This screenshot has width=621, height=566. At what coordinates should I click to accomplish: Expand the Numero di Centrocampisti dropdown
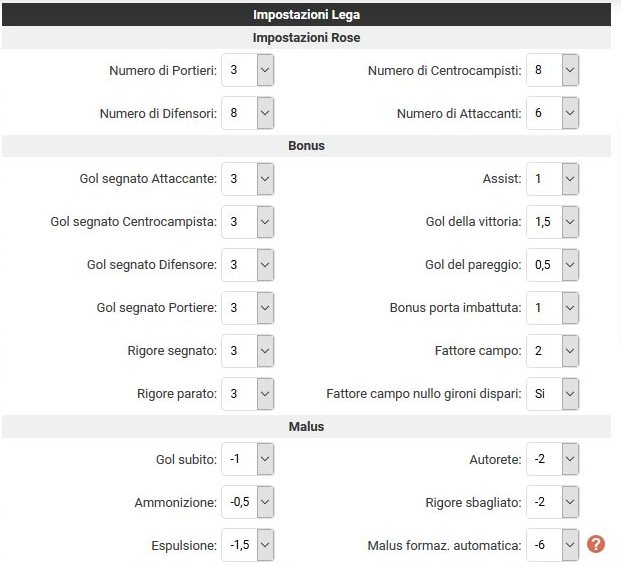coord(552,70)
